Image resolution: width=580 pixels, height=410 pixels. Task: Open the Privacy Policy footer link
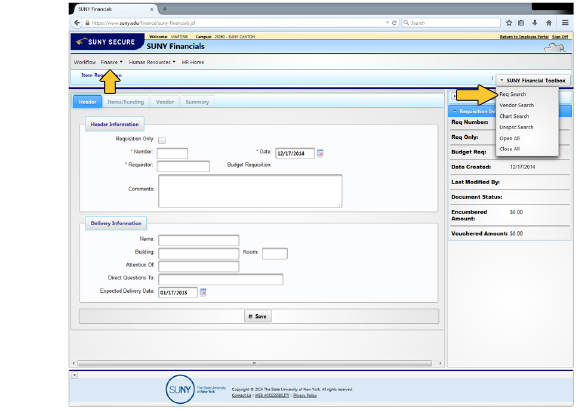click(305, 395)
